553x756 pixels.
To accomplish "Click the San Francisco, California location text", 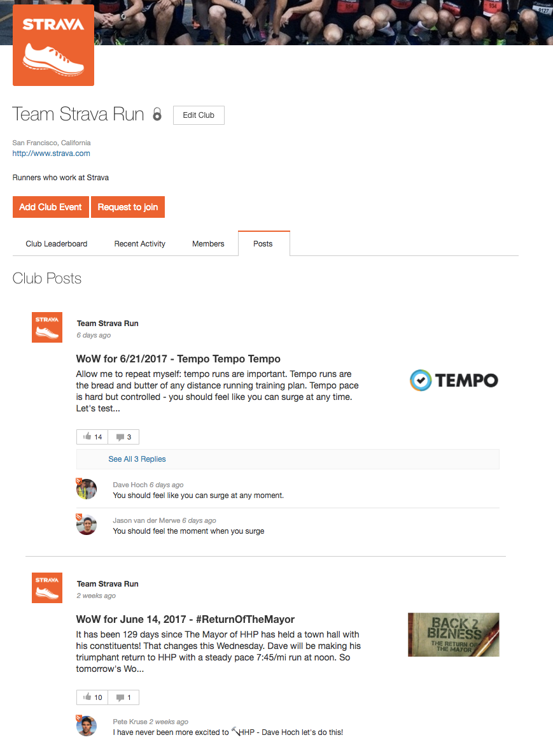I will click(x=52, y=143).
